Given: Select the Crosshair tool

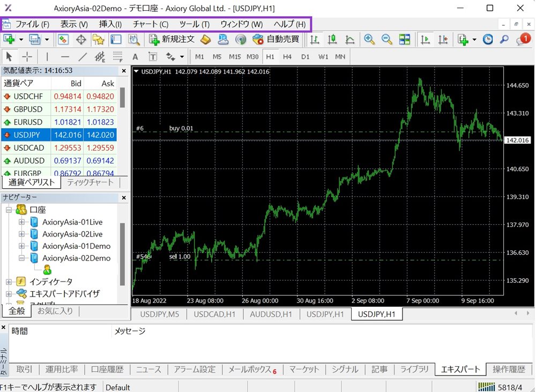Looking at the screenshot, I should (27, 56).
